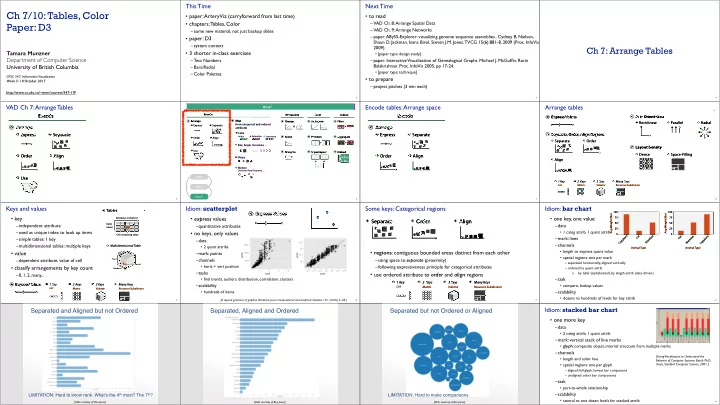Click the Separate icon in Categorical regions slide

click(x=383, y=232)
